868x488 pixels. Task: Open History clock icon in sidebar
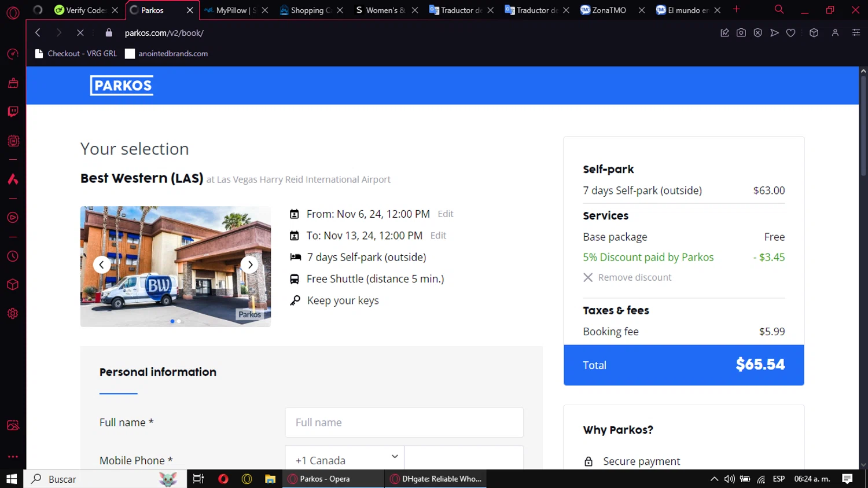pos(13,256)
